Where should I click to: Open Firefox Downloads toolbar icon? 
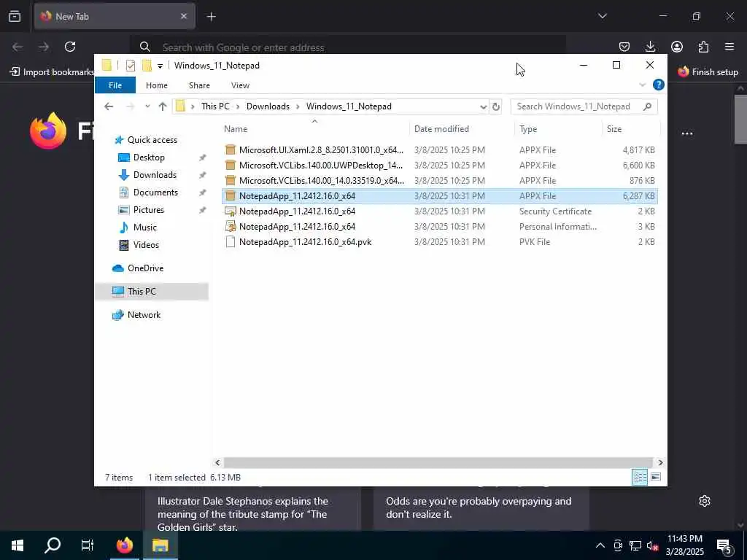[x=650, y=47]
